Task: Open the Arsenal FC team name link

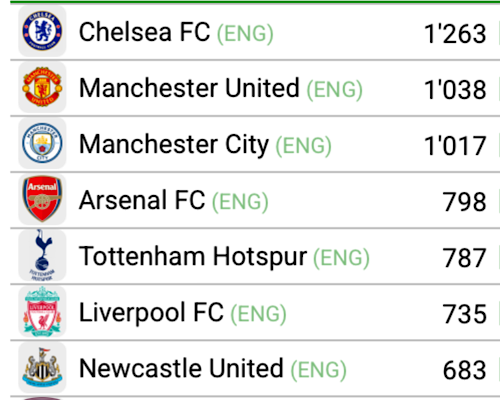Action: pos(142,200)
